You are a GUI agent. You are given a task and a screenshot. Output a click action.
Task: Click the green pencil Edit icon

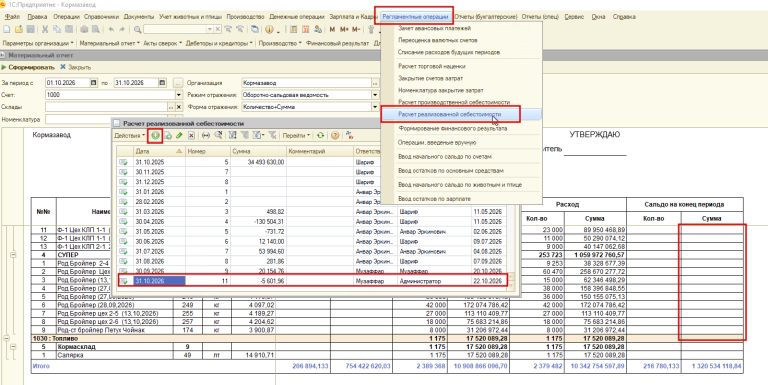[179, 135]
